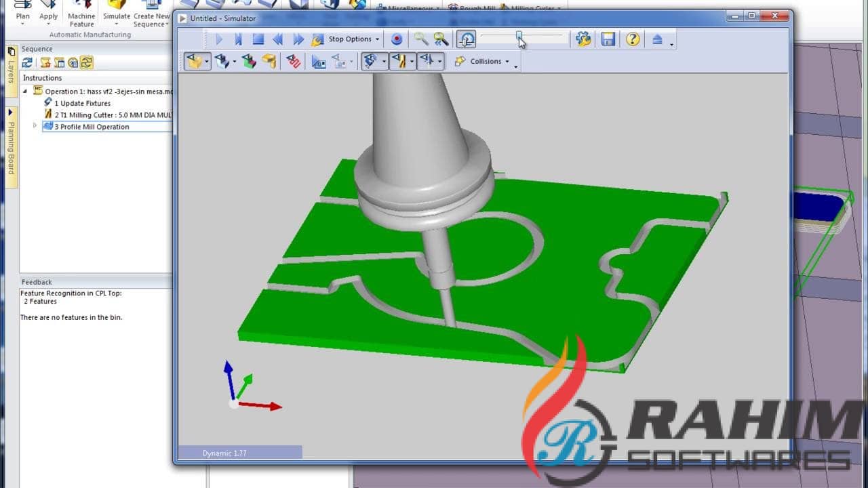Click the gold solid block icon
Image resolution: width=868 pixels, height=488 pixels.
(269, 62)
